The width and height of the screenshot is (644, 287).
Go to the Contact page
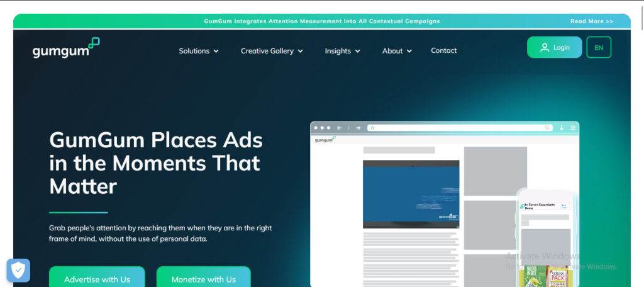coord(443,50)
